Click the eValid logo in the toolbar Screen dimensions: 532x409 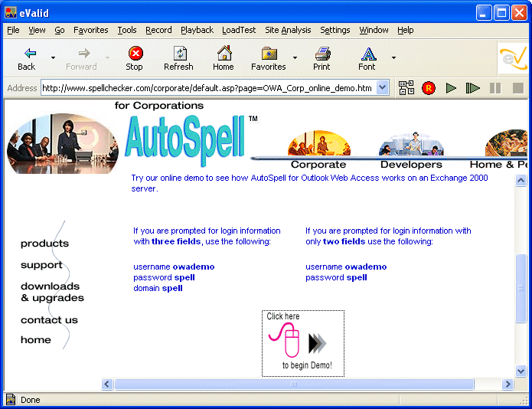click(513, 58)
